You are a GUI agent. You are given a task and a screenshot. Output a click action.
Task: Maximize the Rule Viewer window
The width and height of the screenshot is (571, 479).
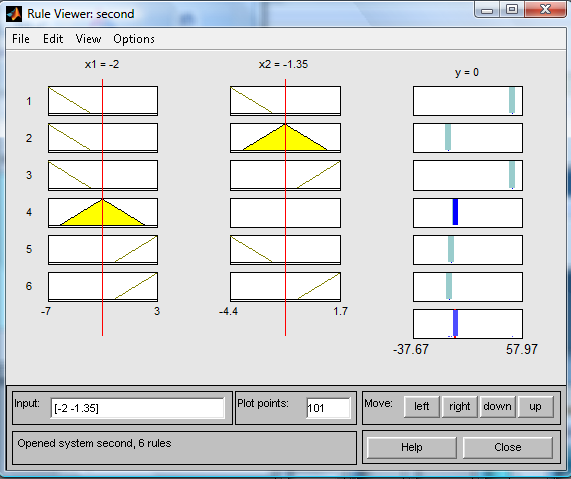click(512, 10)
